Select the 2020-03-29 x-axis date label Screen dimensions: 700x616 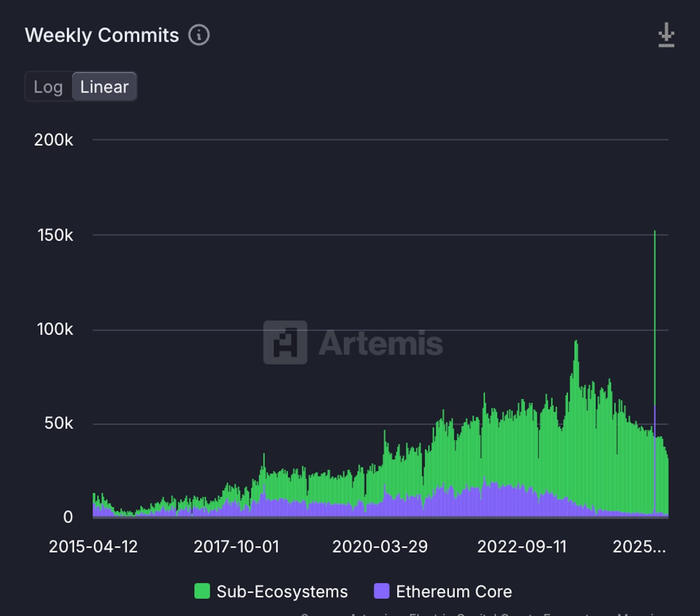pos(380,547)
